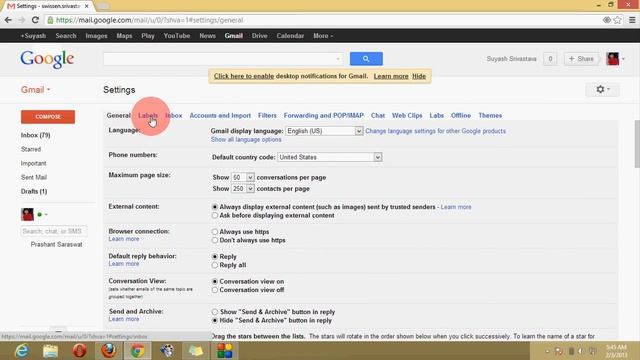The height and width of the screenshot is (360, 640).
Task: Click the chat profile photo in sidebar
Action: pos(27,214)
